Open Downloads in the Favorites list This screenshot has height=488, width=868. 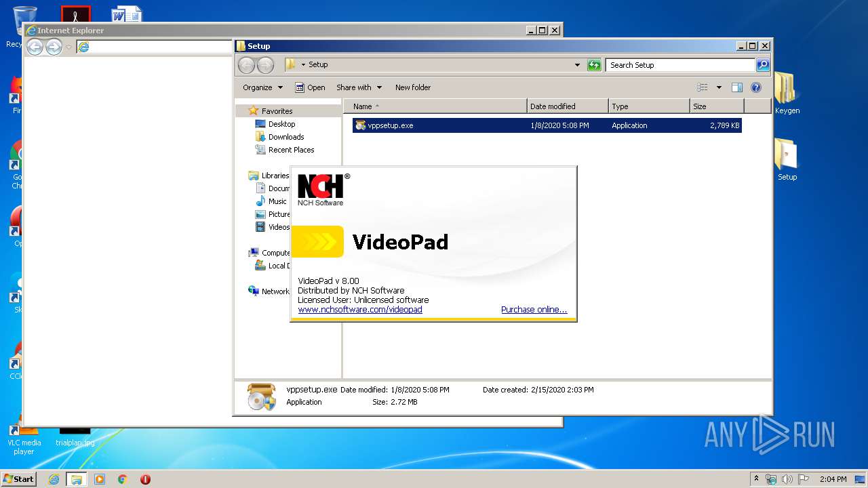(x=285, y=137)
